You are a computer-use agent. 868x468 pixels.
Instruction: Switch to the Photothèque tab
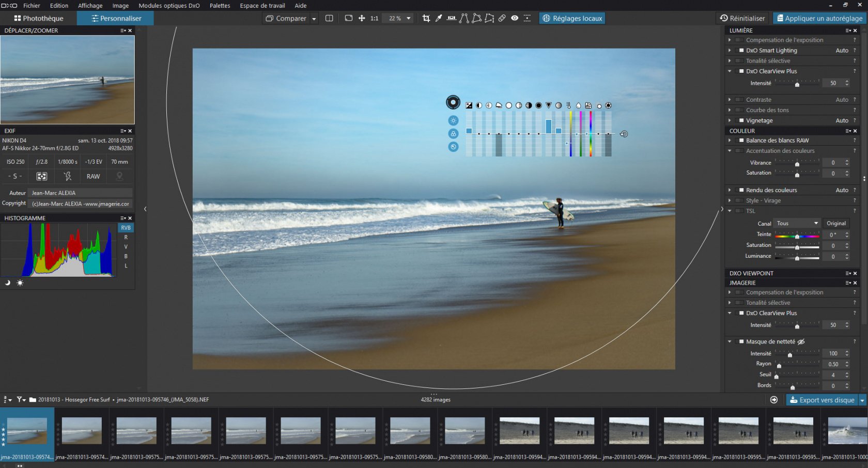coord(38,18)
